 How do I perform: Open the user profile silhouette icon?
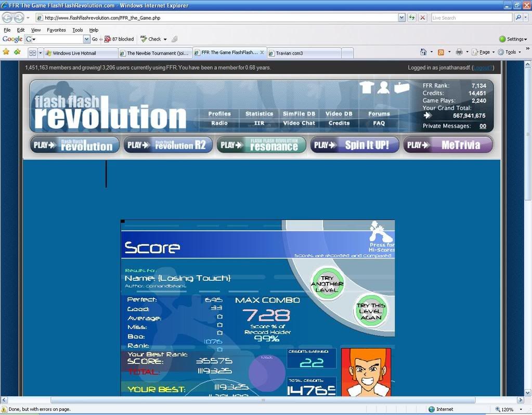(384, 87)
